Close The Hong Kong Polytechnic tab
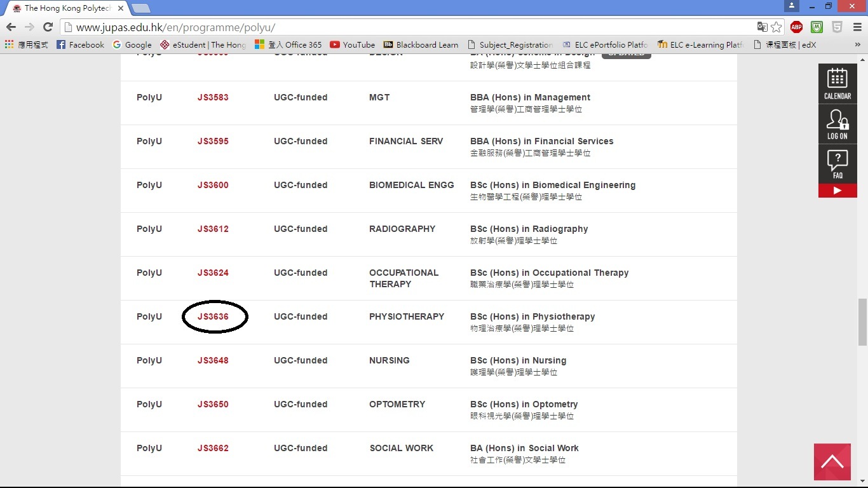This screenshot has height=488, width=868. pos(121,8)
